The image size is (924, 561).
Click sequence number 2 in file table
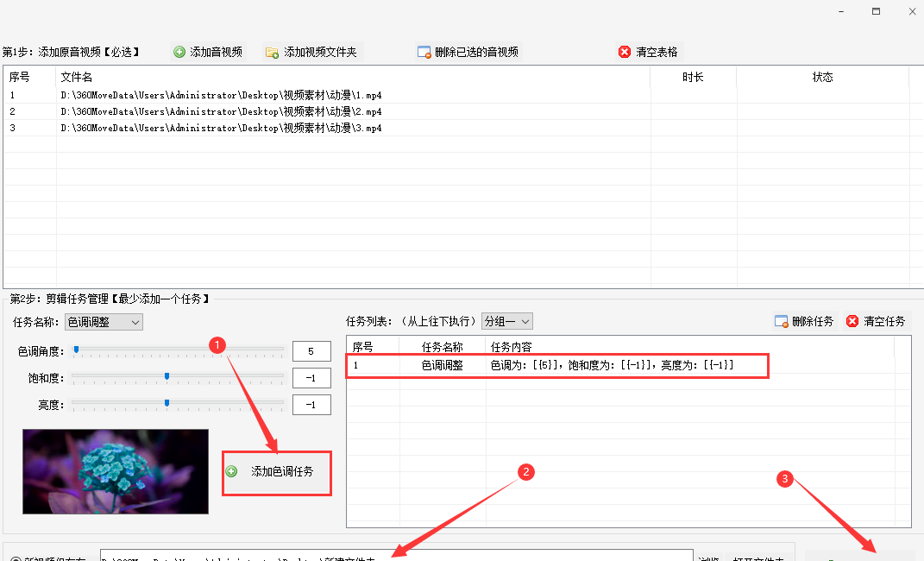pos(12,111)
